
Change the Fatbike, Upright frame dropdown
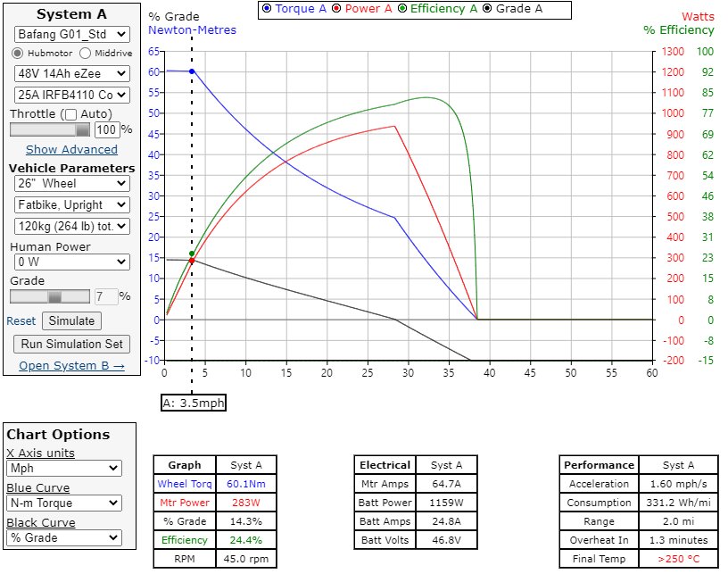71,204
